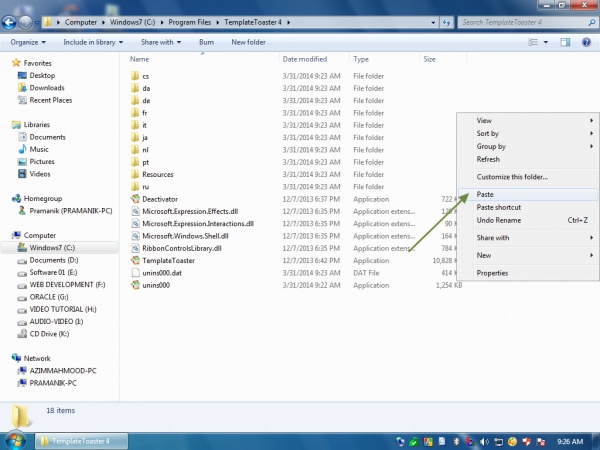Click the Windows Start orb

tap(15, 441)
